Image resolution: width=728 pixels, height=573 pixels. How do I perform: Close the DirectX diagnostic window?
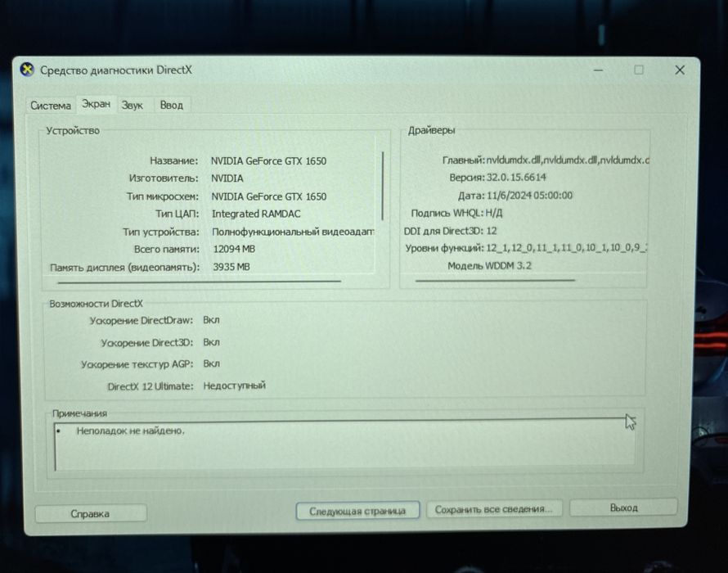(680, 70)
